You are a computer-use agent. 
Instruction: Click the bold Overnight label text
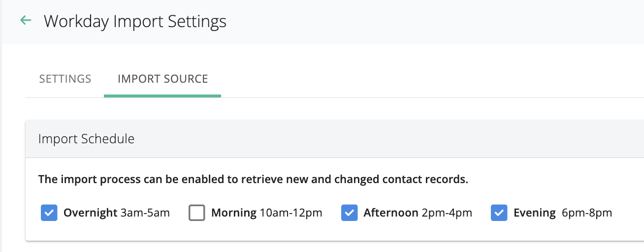point(90,213)
